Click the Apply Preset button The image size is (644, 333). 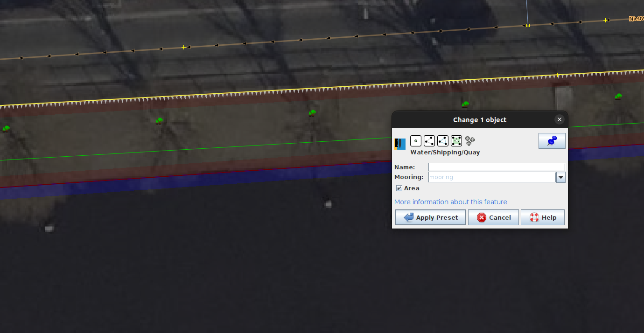pos(430,217)
